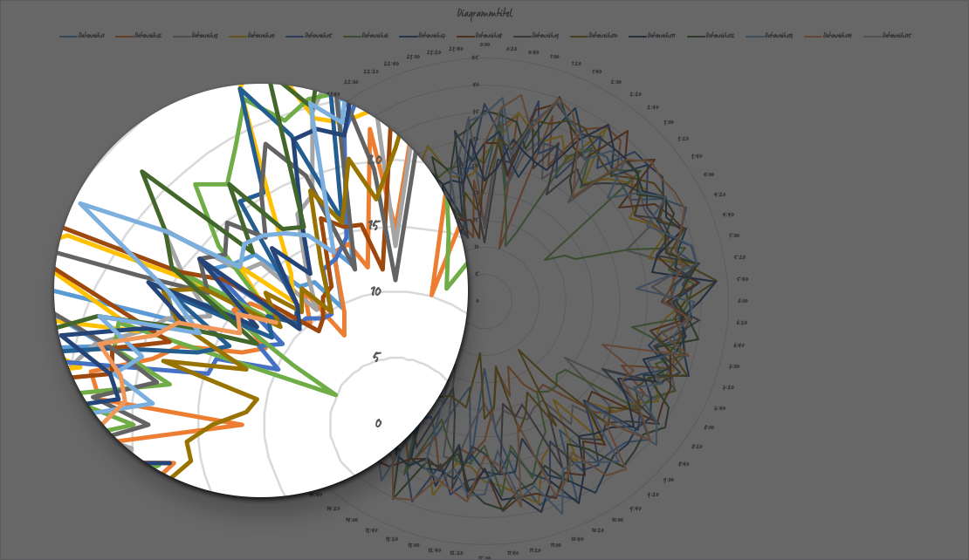
Task: Select the 8:40 time axis label
Action: [683, 464]
